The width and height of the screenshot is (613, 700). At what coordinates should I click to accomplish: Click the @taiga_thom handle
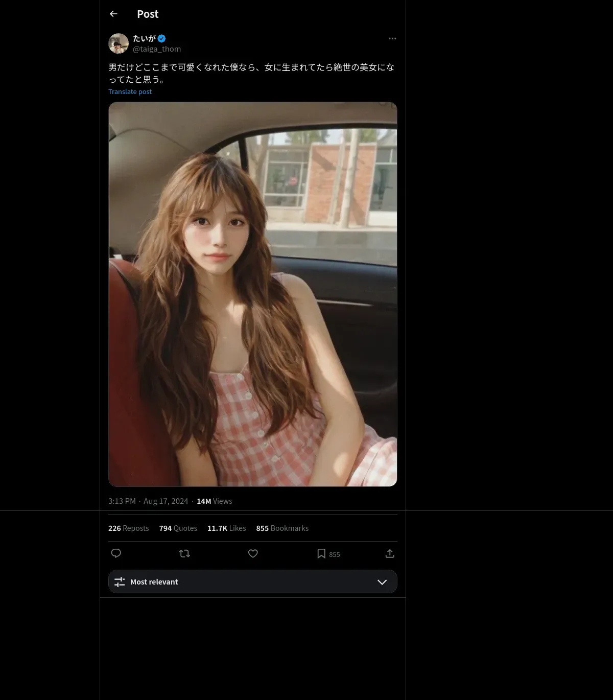[x=157, y=49]
